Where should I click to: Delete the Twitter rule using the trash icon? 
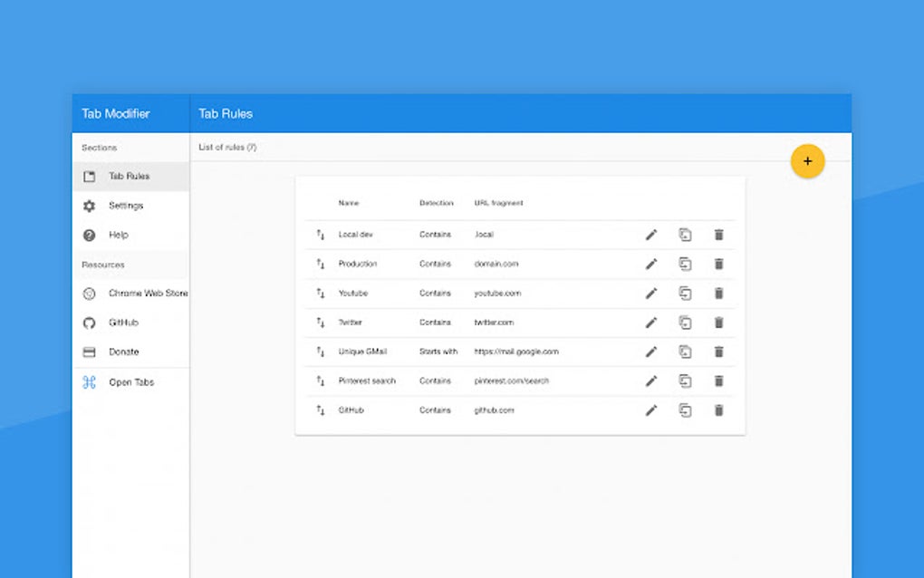[x=718, y=322]
